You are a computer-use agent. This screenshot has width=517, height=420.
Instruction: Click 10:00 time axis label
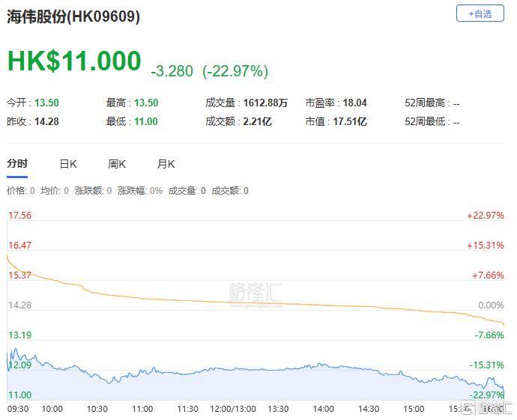(52, 409)
